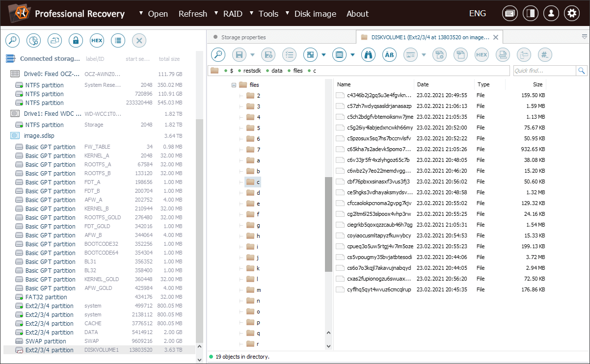590x364 pixels.
Task: Click the binoculars find file icon
Action: tap(368, 54)
